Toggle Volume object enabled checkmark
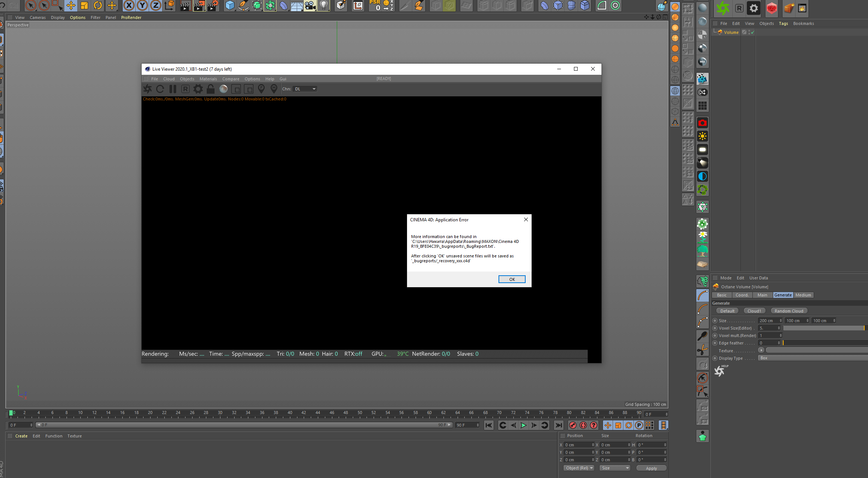The width and height of the screenshot is (868, 478). click(x=752, y=33)
